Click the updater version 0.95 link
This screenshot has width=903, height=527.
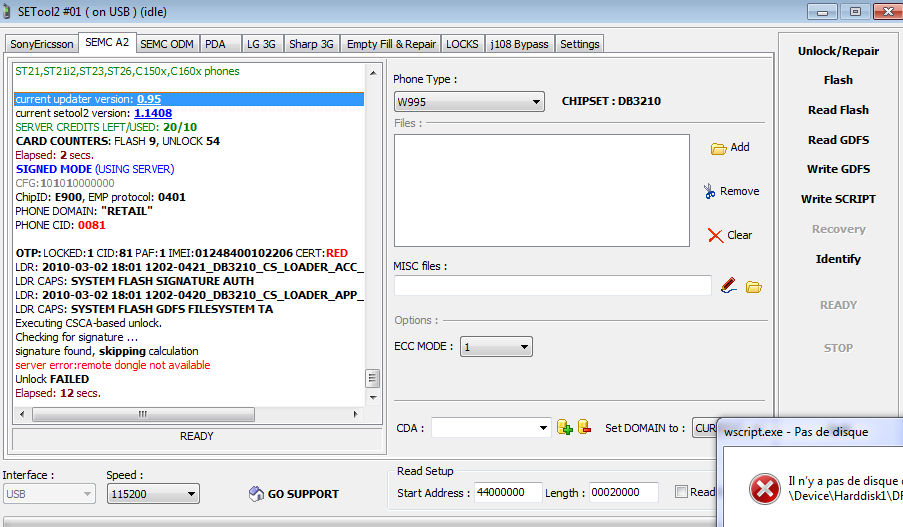(x=149, y=99)
